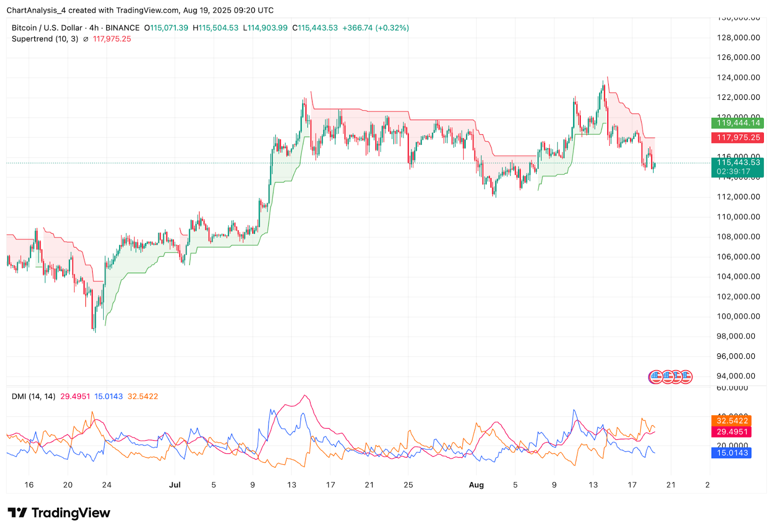
Task: Click the close value "C115,443.53" in the legend
Action: click(x=315, y=28)
